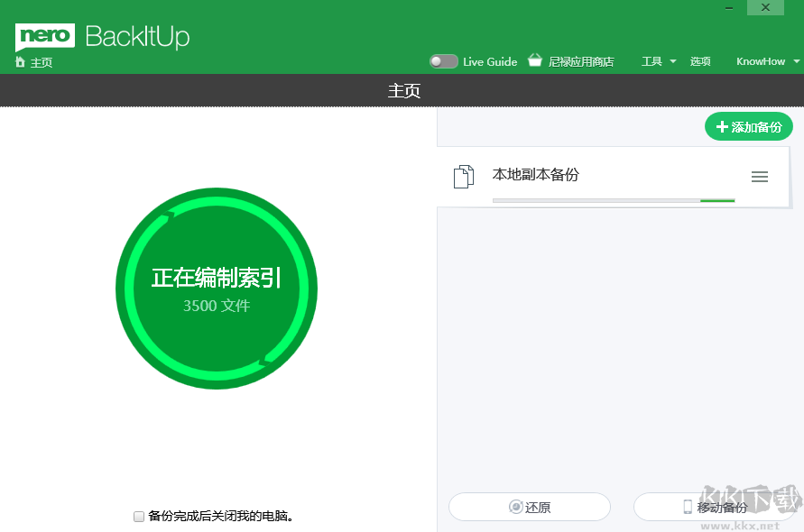Open the hamburger menu for 本地副本备份

coord(759,177)
